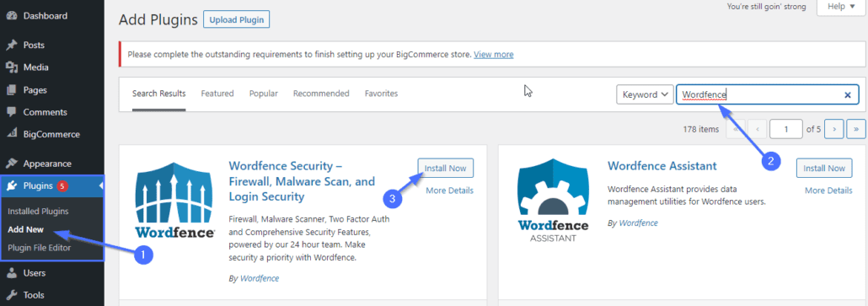Click the plugin update count badge 5
Image resolution: width=868 pixels, height=306 pixels.
click(62, 186)
